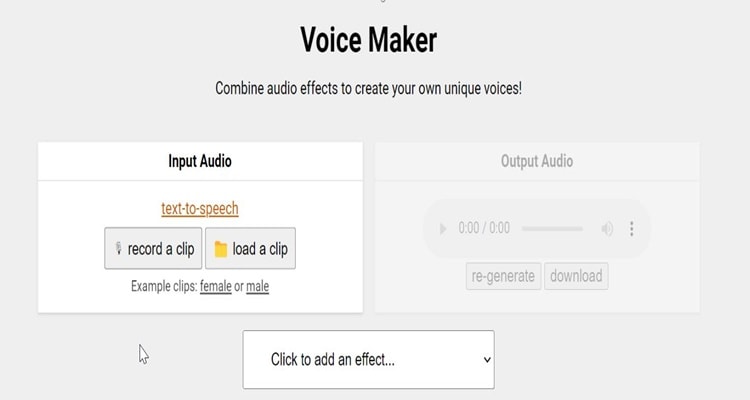Expand the 'Click to add an effect' dropdown
Viewport: 750px width, 400px height.
pyautogui.click(x=368, y=359)
